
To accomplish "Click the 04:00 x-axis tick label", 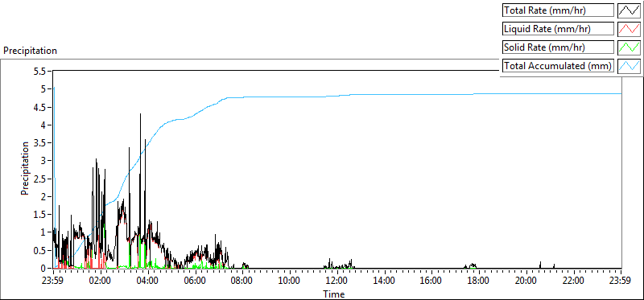I will [148, 282].
